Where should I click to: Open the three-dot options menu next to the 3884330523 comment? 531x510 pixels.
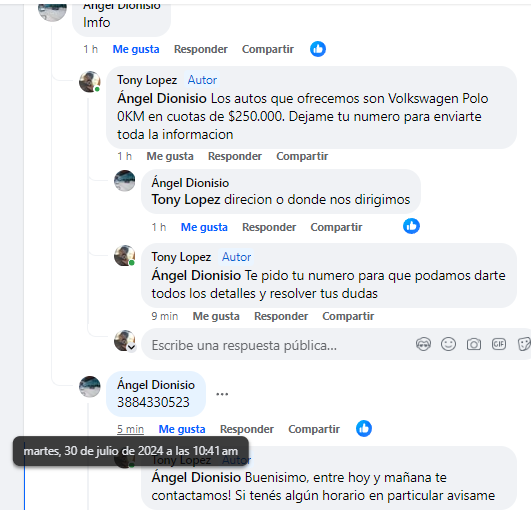point(222,394)
